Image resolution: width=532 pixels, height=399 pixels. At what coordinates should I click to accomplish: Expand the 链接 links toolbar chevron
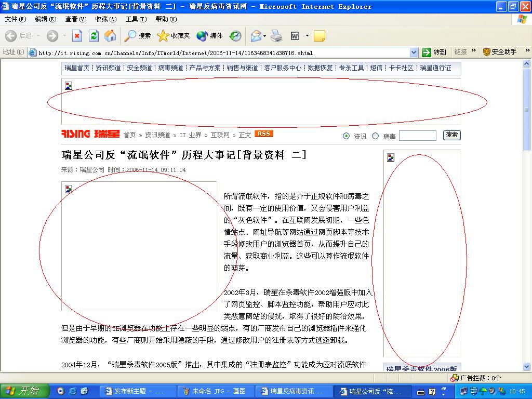click(x=473, y=51)
